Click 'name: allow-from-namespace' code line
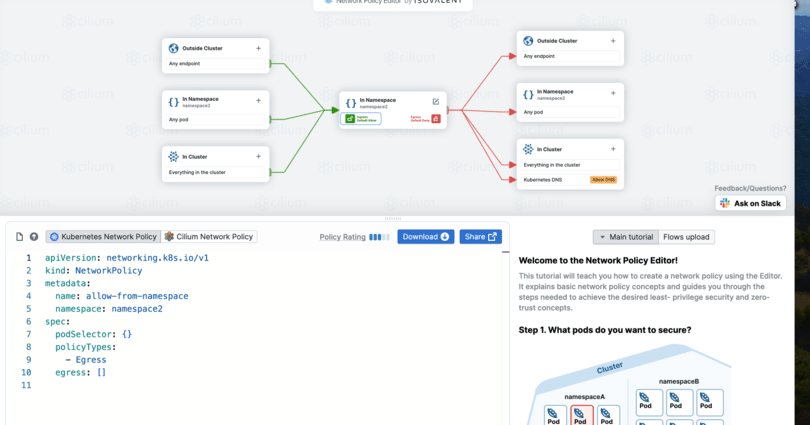The height and width of the screenshot is (425, 810). pyautogui.click(x=122, y=296)
